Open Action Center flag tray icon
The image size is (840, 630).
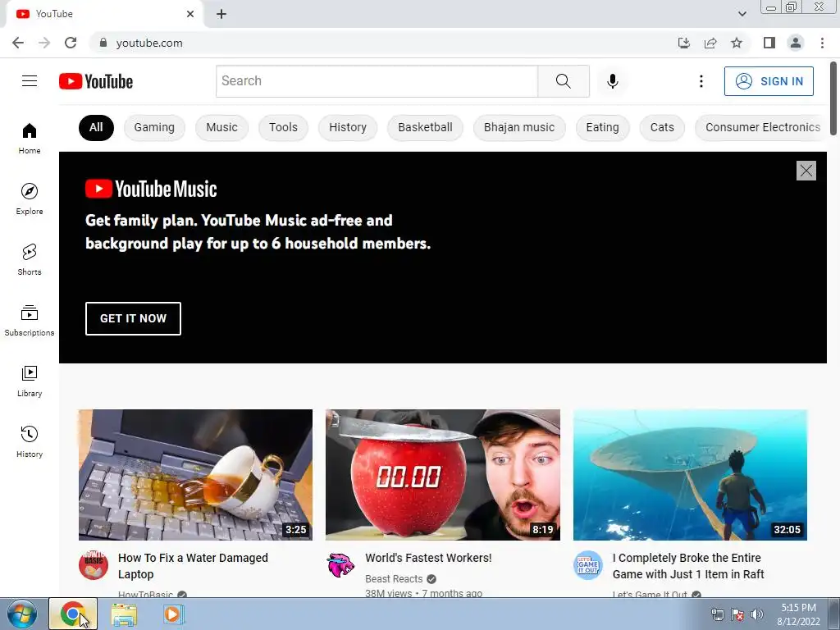coord(737,614)
